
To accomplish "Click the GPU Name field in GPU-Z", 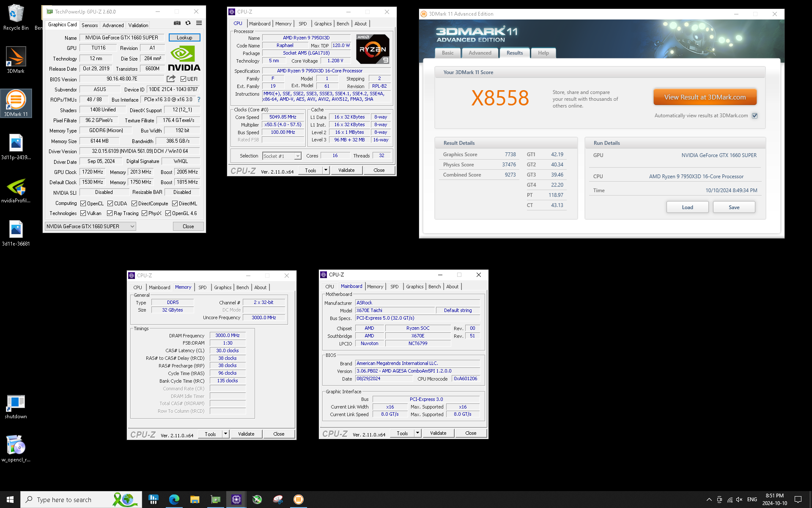I will [122, 38].
